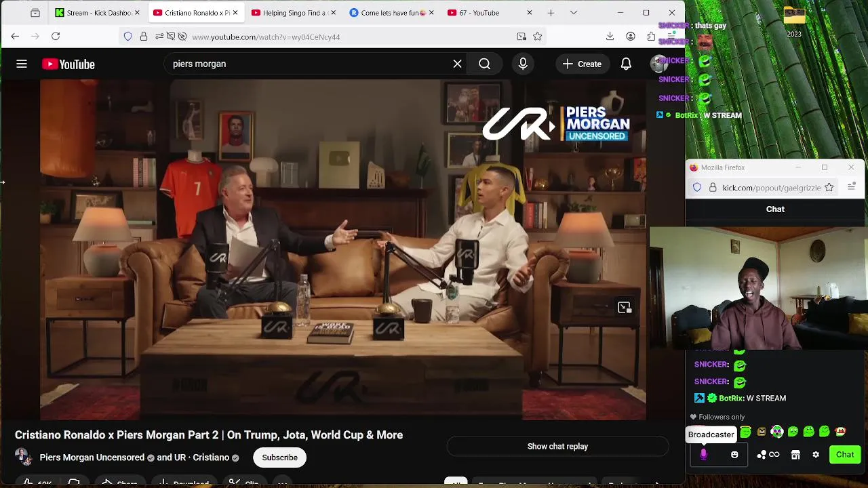The image size is (868, 488).
Task: Send message with green Chat button
Action: [845, 455]
